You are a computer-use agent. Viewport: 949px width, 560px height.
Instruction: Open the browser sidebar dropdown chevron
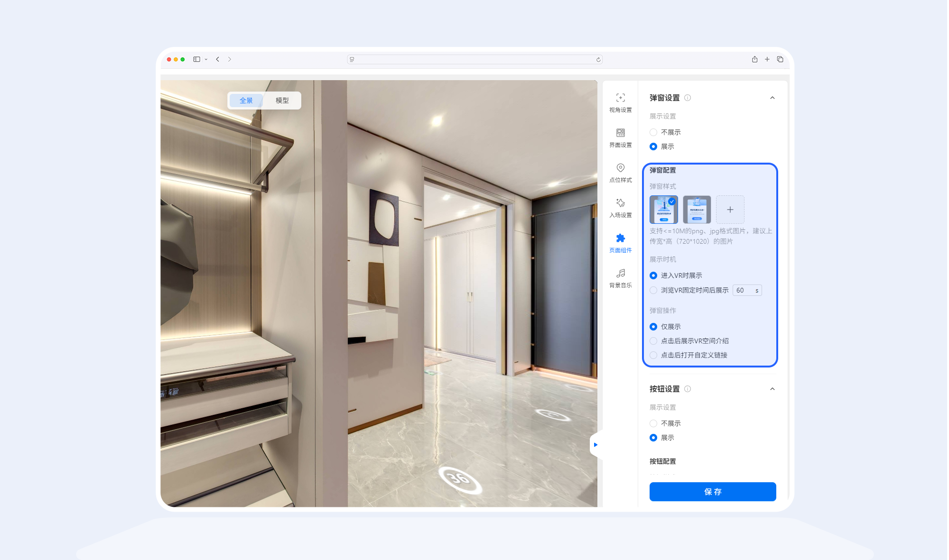point(206,59)
